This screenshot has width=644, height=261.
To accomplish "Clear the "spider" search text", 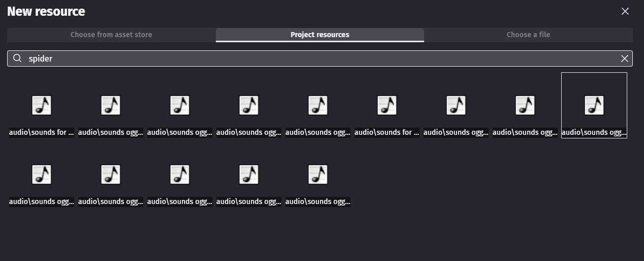I will pos(624,59).
